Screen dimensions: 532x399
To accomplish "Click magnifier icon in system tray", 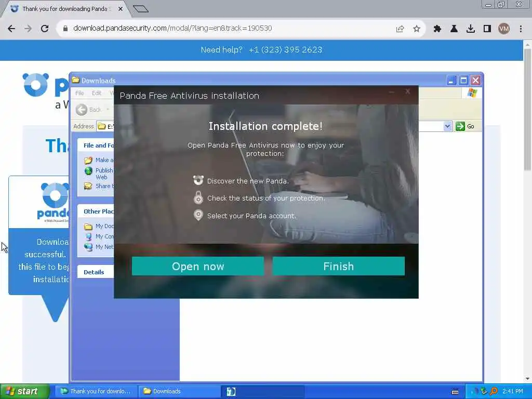I will 494,391.
